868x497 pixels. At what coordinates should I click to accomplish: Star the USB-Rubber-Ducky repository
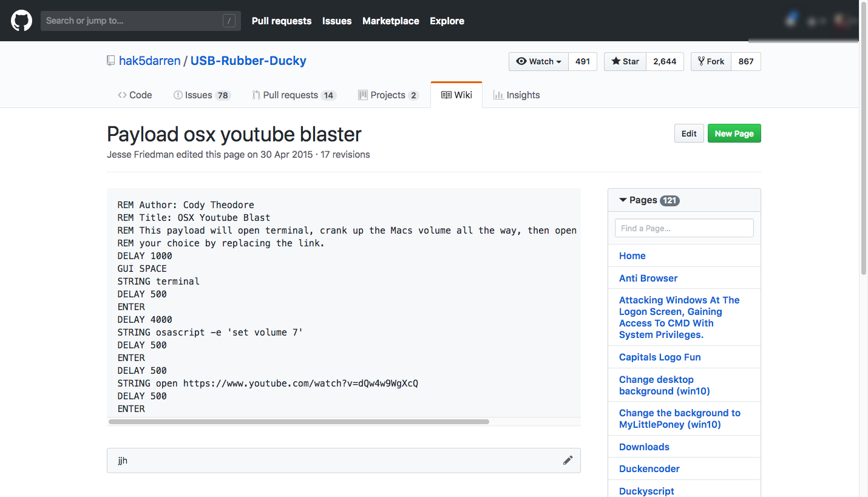point(625,61)
